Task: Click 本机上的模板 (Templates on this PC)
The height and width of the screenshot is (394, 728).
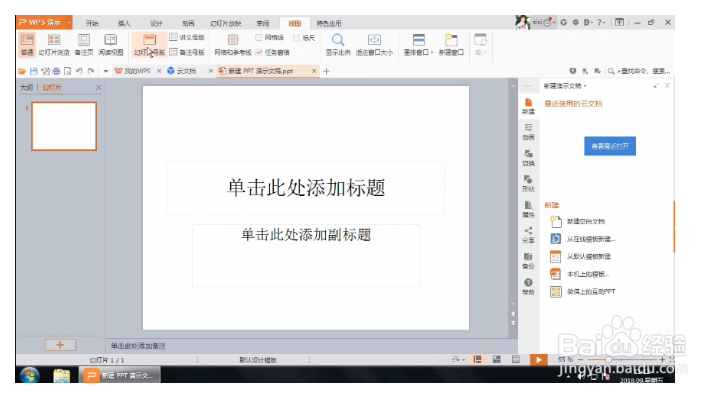Action: [579, 274]
